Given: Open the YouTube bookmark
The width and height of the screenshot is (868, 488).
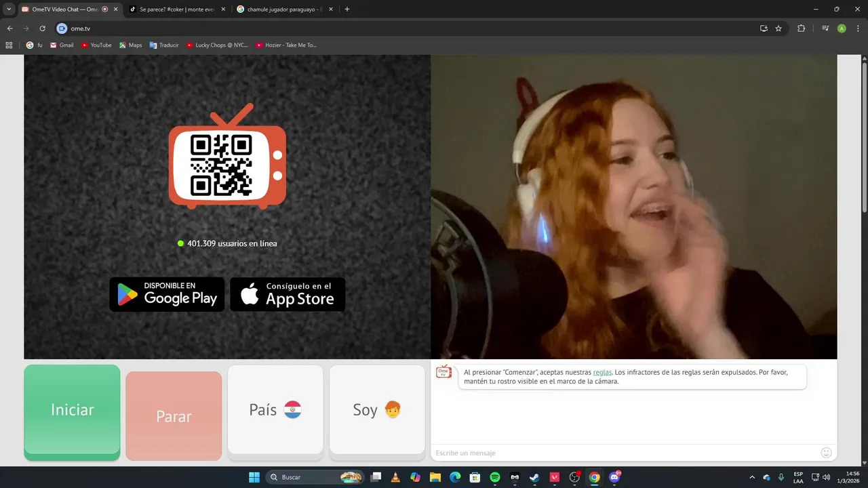Looking at the screenshot, I should click(x=96, y=45).
